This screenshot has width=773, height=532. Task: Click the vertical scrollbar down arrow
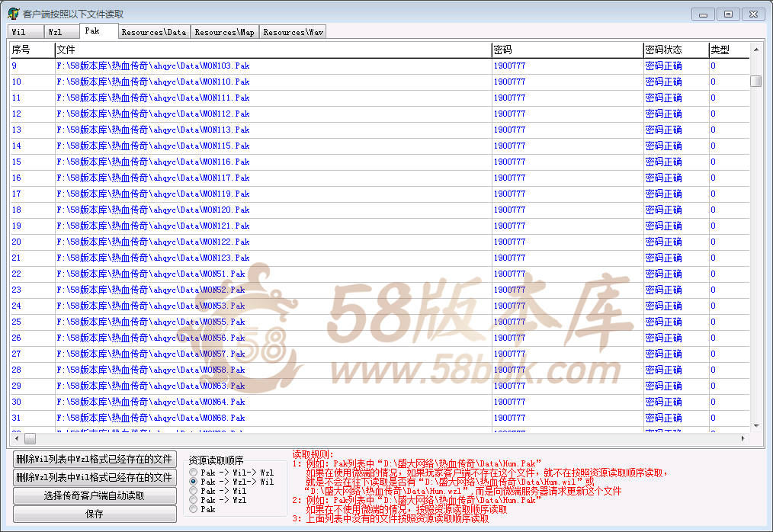click(755, 425)
